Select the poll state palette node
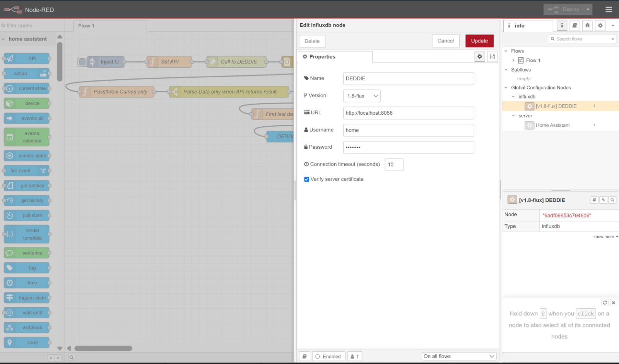This screenshot has height=364, width=619. tap(27, 215)
